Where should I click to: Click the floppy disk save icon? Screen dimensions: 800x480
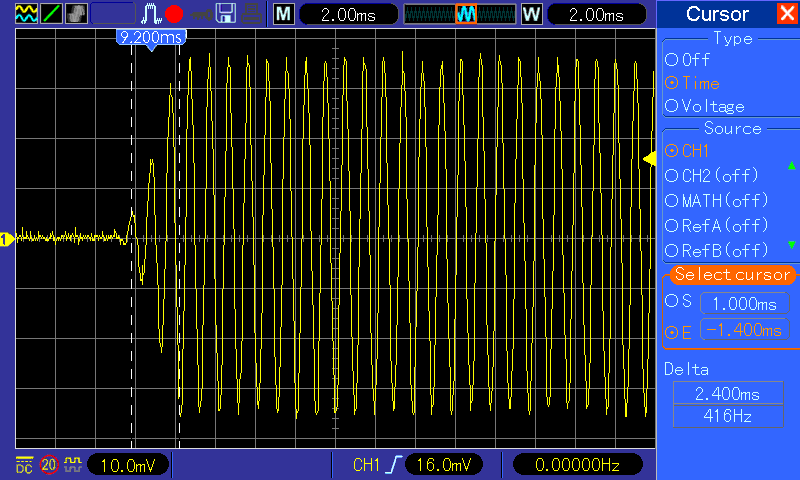click(x=225, y=14)
